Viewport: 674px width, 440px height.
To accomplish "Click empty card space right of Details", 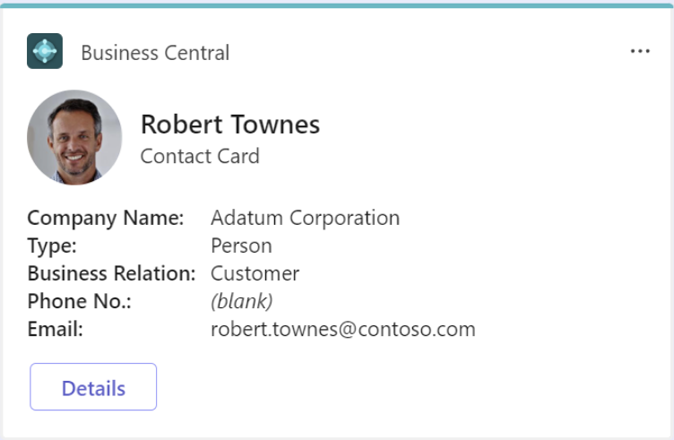I will [400, 388].
